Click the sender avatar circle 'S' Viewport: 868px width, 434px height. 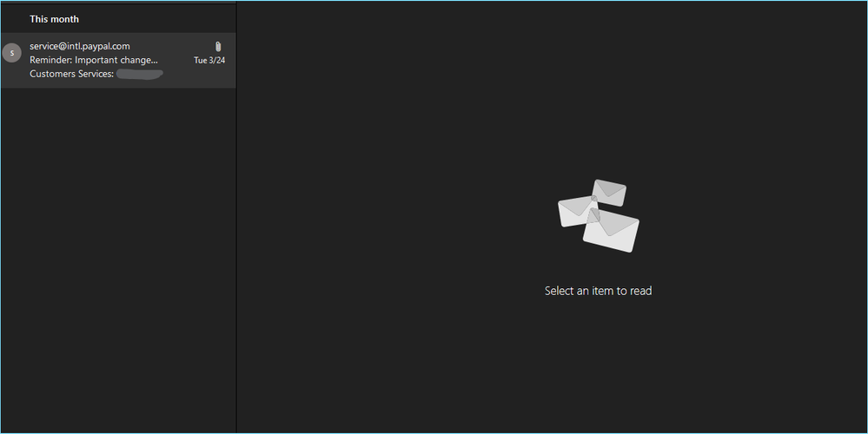[11, 53]
